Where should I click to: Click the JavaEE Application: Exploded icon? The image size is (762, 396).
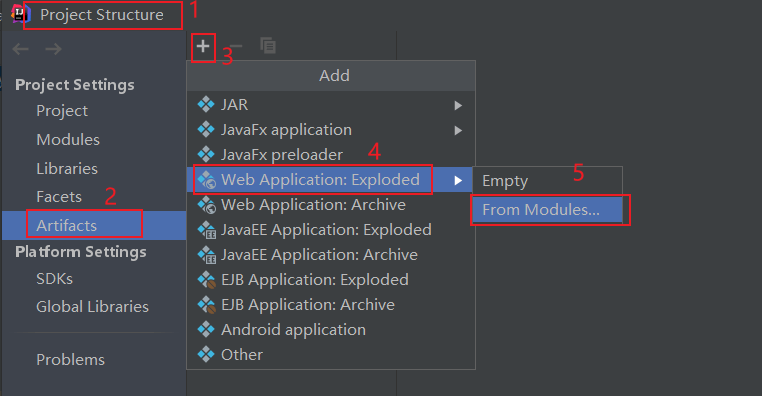tap(207, 230)
